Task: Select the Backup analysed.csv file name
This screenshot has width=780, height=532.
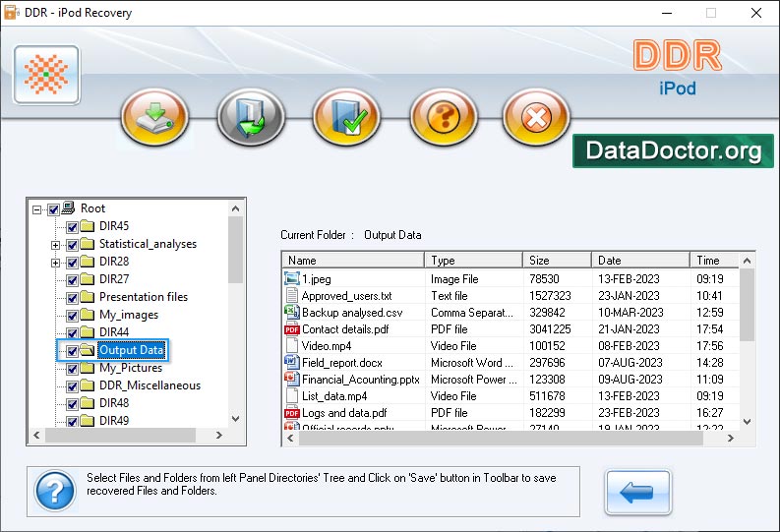Action: click(x=352, y=313)
